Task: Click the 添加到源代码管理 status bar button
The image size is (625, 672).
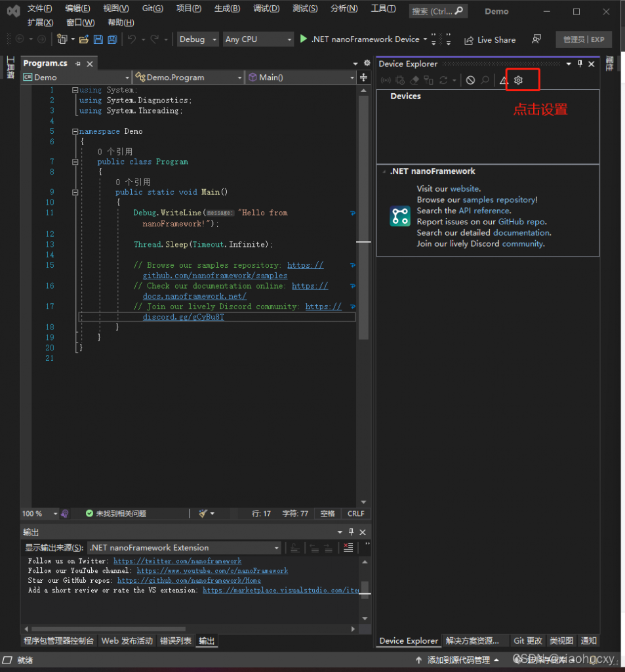Action: point(458,660)
